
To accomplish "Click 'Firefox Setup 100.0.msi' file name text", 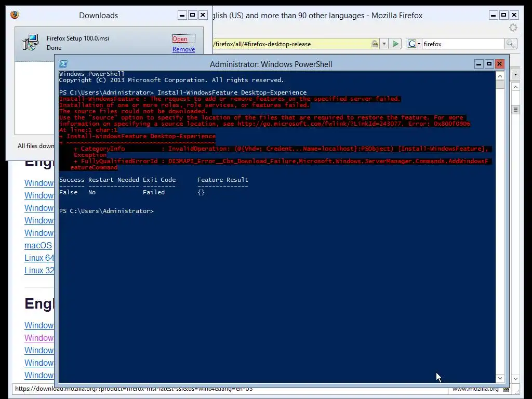I will point(78,38).
